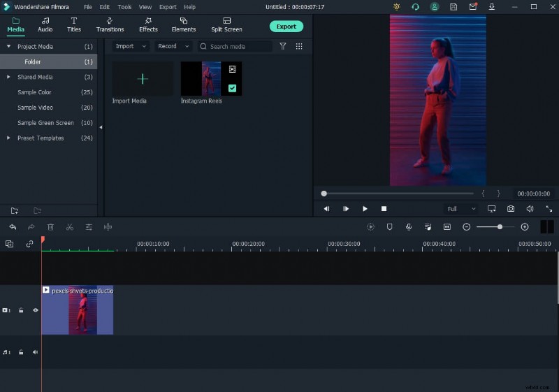Add a timeline marker with shield icon
The width and height of the screenshot is (559, 392).
click(x=390, y=226)
